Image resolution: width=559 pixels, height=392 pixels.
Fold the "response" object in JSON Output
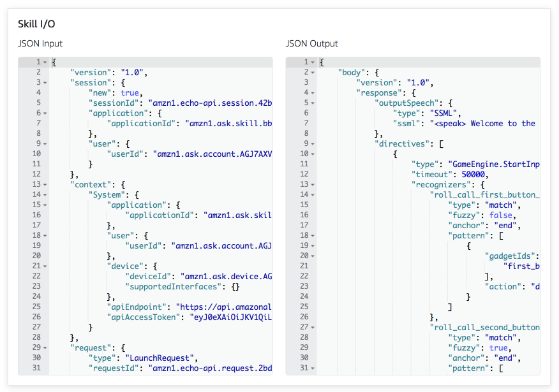point(313,92)
